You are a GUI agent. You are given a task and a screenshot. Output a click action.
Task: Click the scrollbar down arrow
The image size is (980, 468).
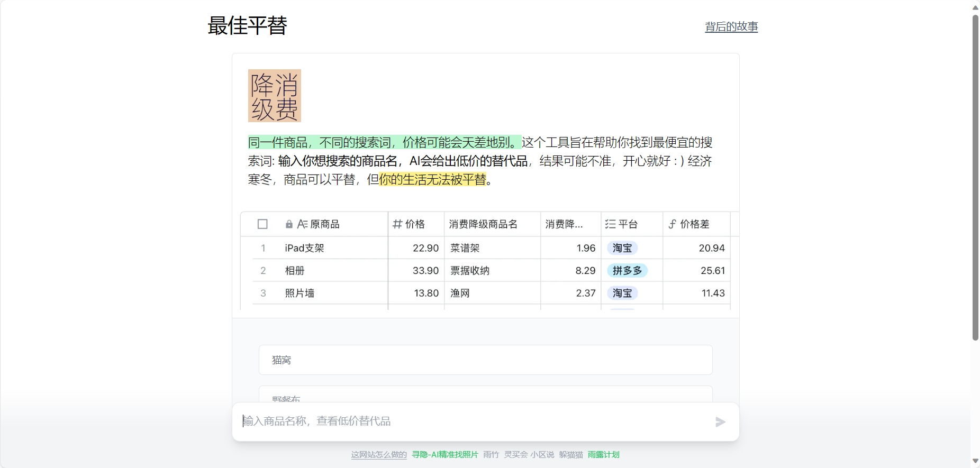[975, 461]
